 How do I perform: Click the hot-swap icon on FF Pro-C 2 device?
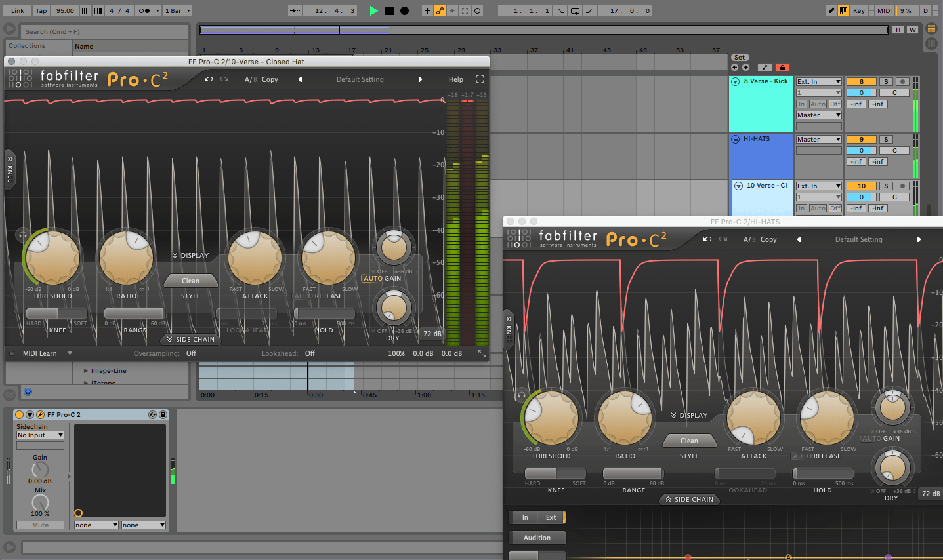tap(152, 414)
